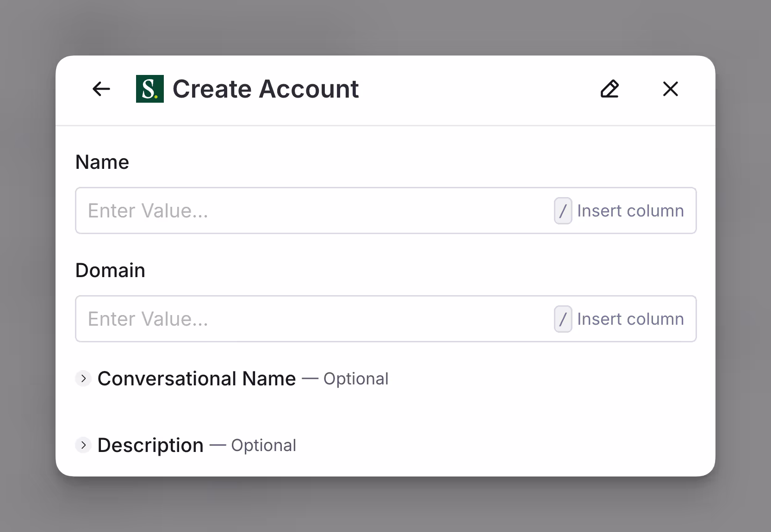Click the slash key icon in Domain field
The height and width of the screenshot is (532, 771).
[x=563, y=319]
